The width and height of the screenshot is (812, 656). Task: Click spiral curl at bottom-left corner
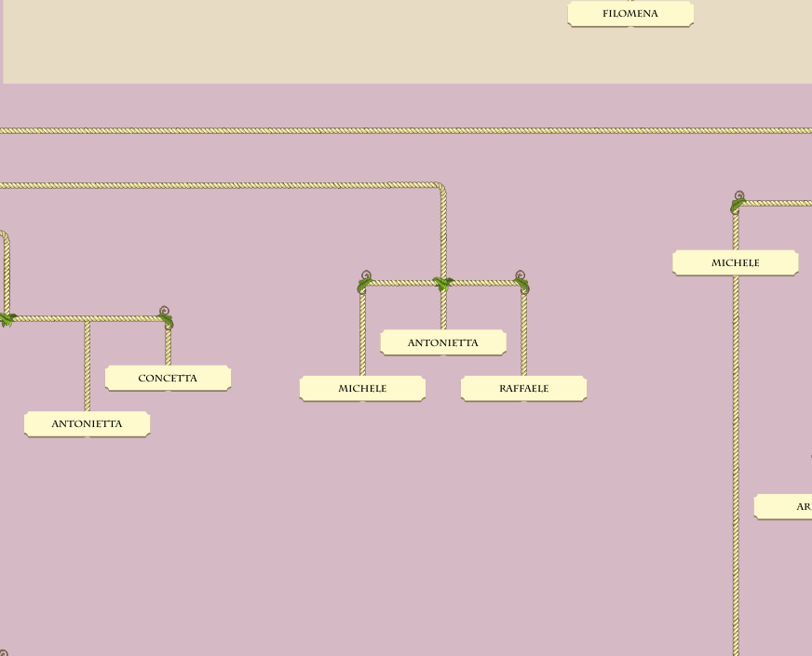coord(4,652)
